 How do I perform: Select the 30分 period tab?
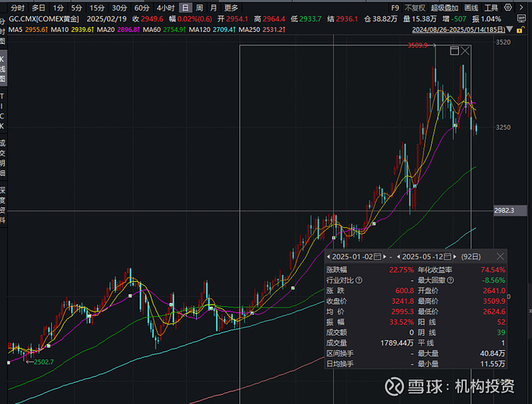pyautogui.click(x=119, y=8)
